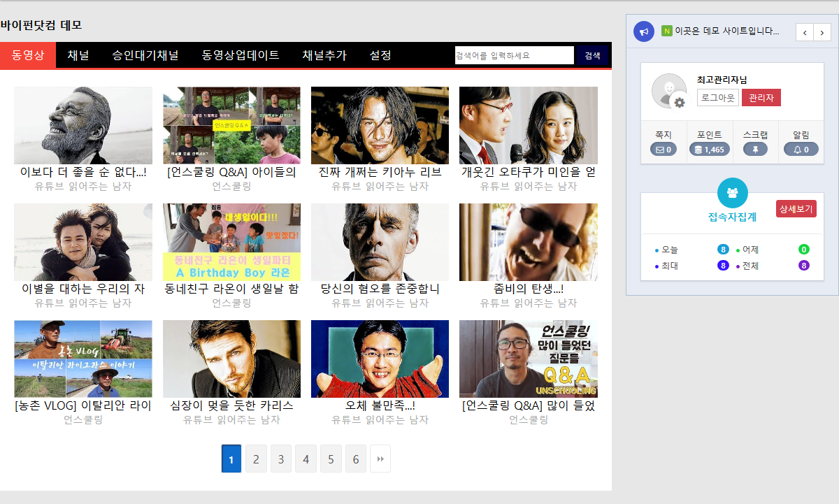The image size is (839, 504).
Task: Jump to last page double arrow
Action: [380, 459]
